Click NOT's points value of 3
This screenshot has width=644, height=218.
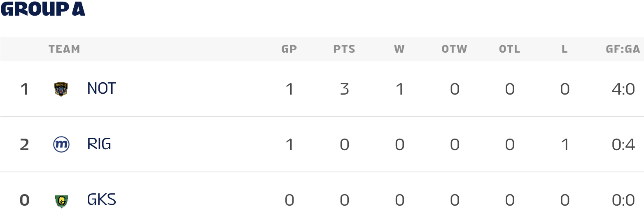(344, 89)
